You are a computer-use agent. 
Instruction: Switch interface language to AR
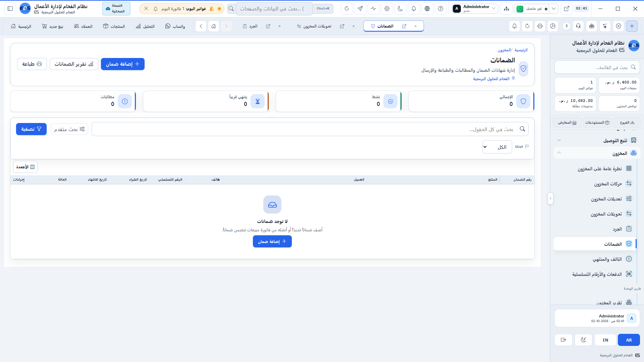click(x=629, y=340)
